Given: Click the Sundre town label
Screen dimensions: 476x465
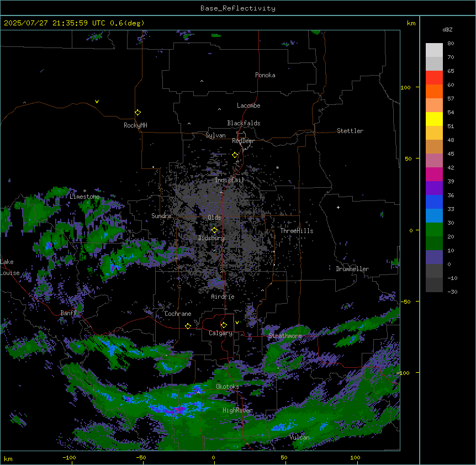Looking at the screenshot, I should pyautogui.click(x=161, y=216).
